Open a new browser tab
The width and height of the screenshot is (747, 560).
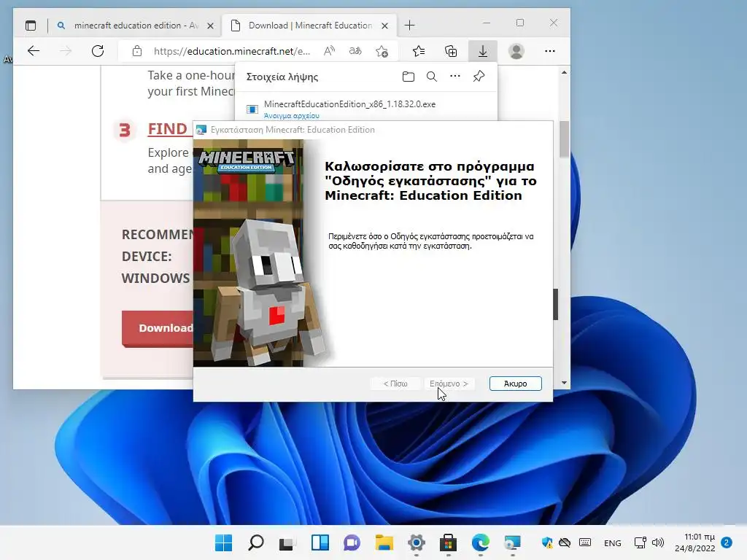click(409, 26)
